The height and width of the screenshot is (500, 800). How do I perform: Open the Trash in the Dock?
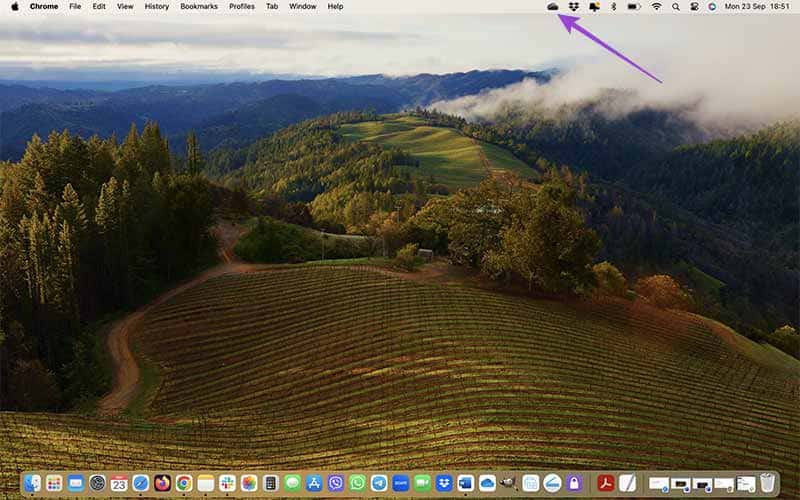coord(767,483)
